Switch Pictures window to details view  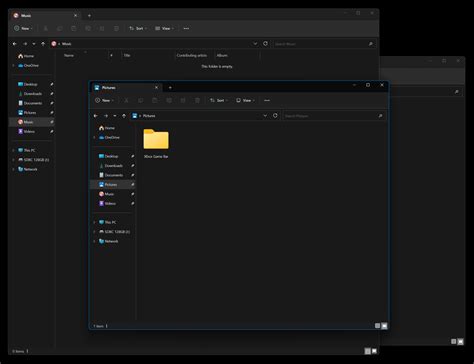[377, 326]
